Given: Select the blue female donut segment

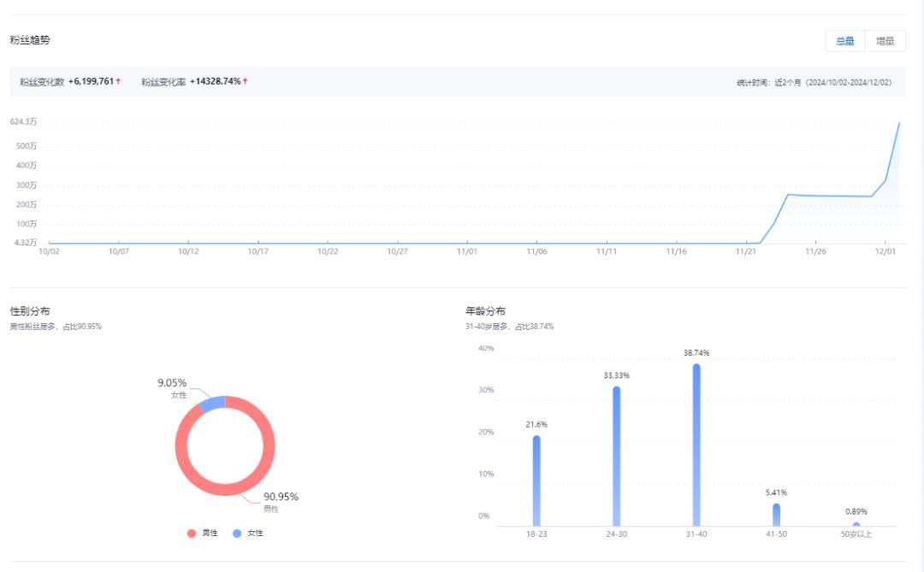Looking at the screenshot, I should 212,404.
